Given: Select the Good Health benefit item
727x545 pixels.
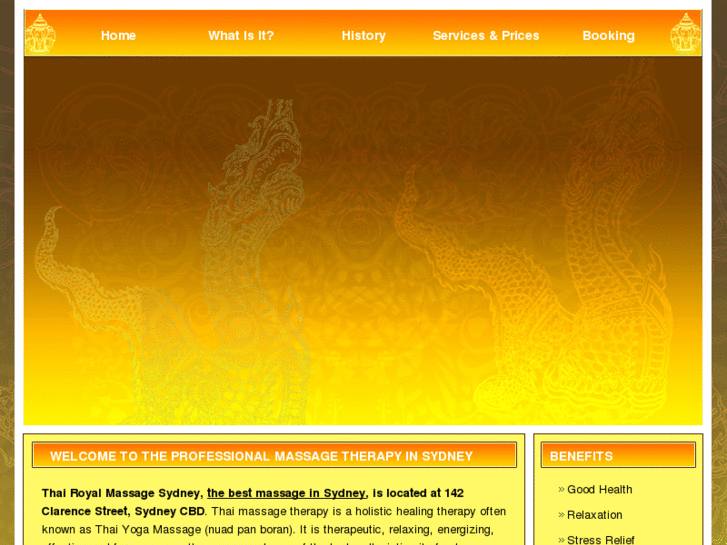Looking at the screenshot, I should click(x=599, y=490).
